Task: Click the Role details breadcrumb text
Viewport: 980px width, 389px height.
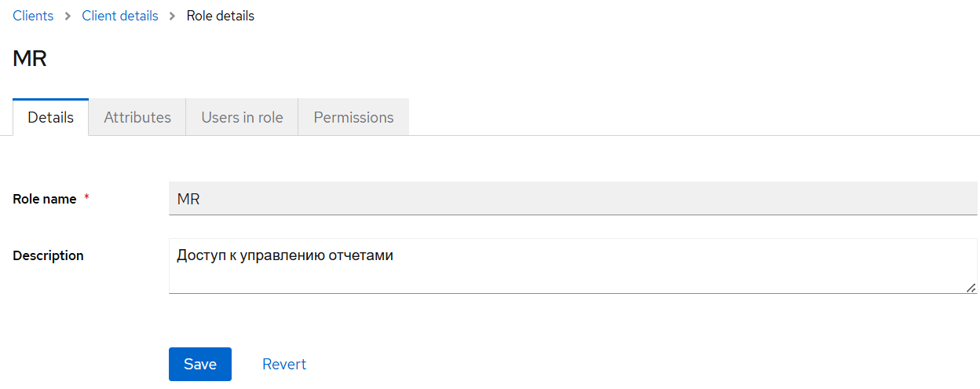Action: pos(220,16)
